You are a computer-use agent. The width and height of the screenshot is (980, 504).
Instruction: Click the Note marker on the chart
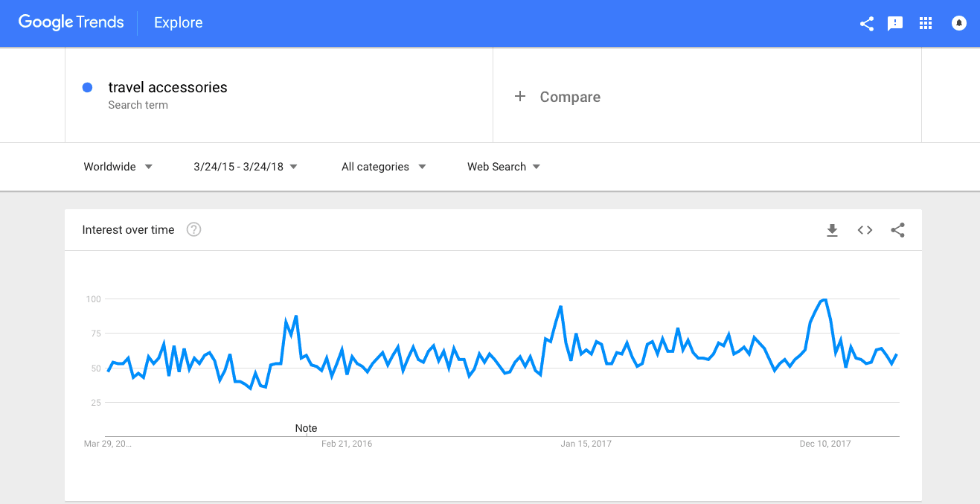(x=306, y=428)
